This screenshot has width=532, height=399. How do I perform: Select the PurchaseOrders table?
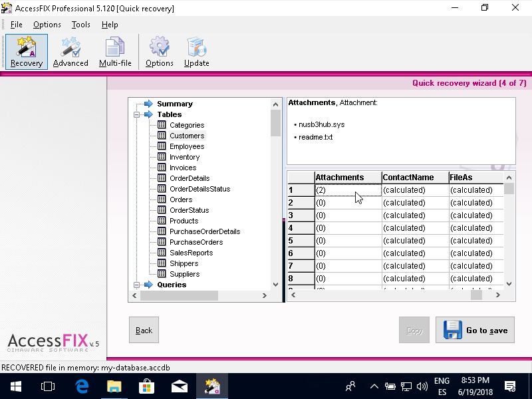click(196, 242)
